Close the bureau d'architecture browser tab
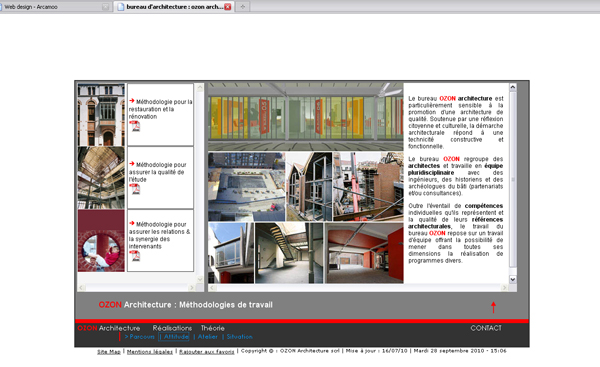 [x=228, y=7]
